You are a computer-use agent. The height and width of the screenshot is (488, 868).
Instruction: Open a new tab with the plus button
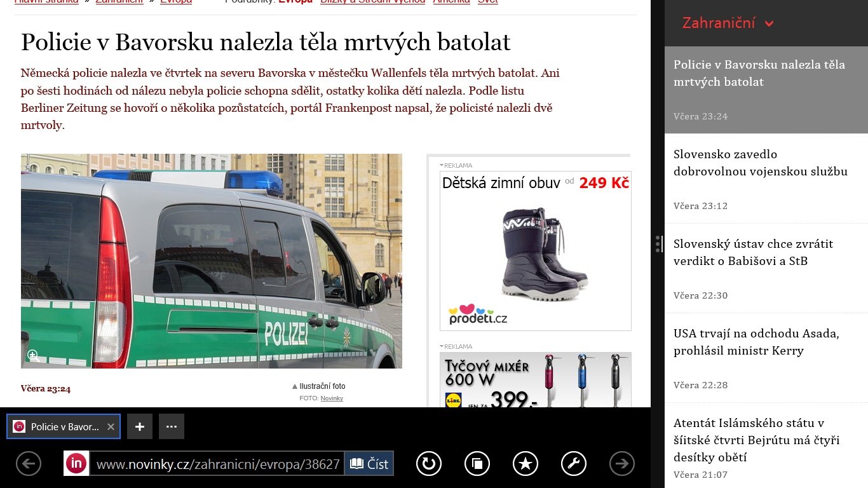(140, 427)
